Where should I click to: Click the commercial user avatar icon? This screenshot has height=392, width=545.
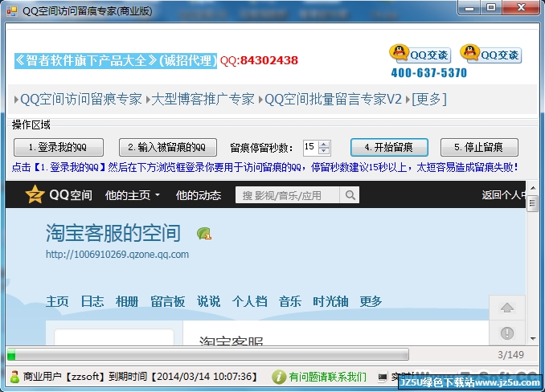[14, 377]
